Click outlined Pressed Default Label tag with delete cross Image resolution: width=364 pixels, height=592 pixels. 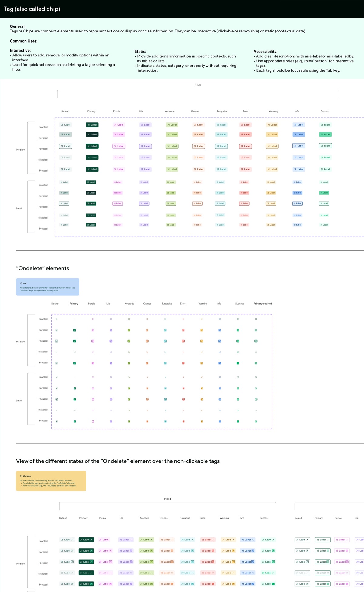click(302, 584)
